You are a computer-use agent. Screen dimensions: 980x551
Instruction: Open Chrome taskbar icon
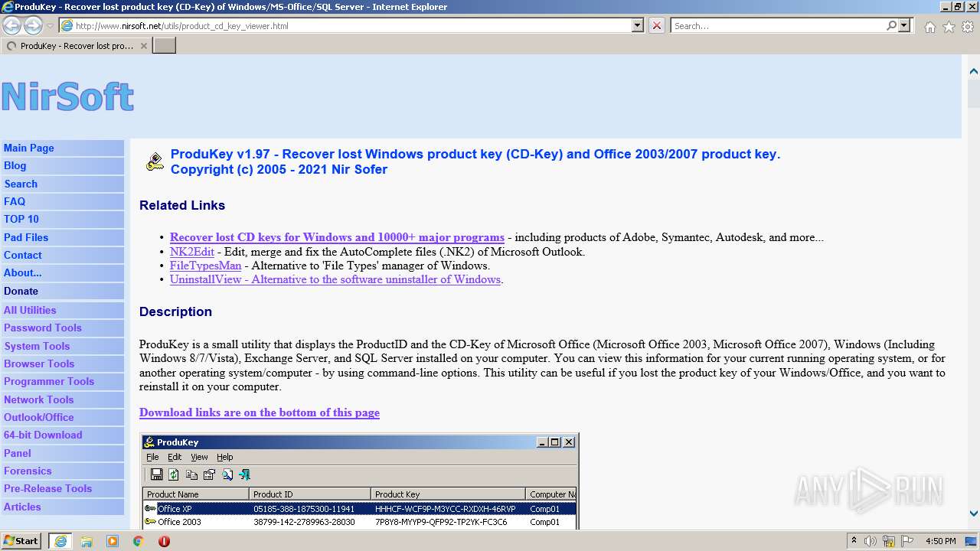[138, 541]
